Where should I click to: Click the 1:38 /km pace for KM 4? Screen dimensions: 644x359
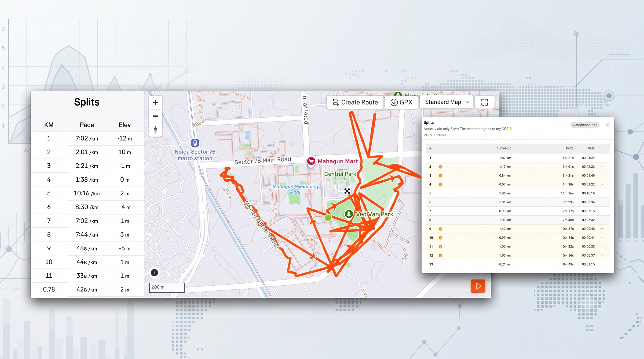(87, 179)
